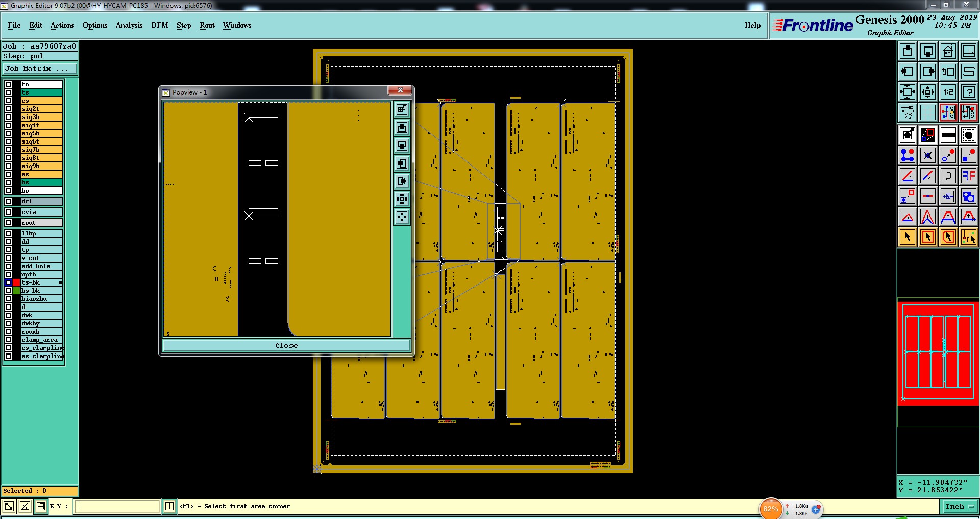This screenshot has height=519, width=980.
Task: Toggle checkbox for layer rout
Action: pos(8,223)
